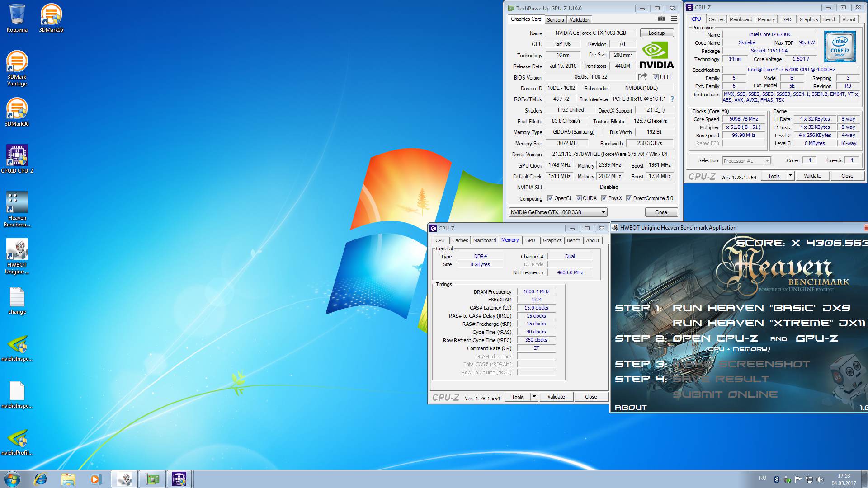Launch Internet Explorer from taskbar
The height and width of the screenshot is (488, 868).
click(x=41, y=479)
